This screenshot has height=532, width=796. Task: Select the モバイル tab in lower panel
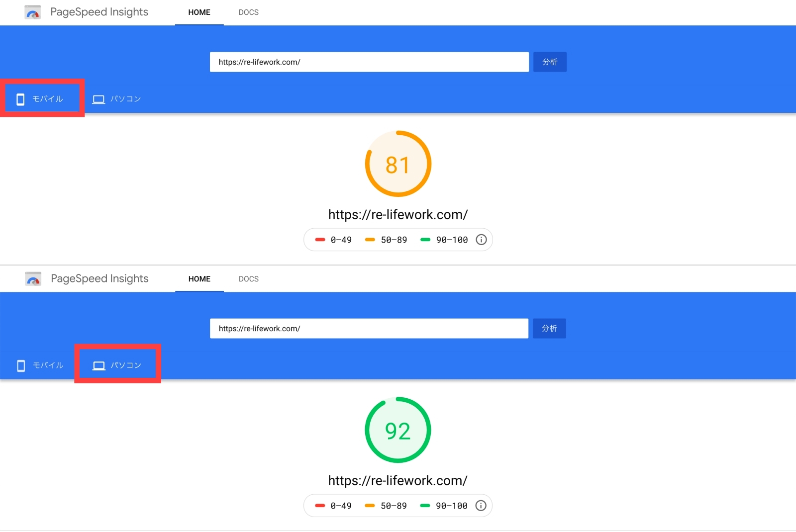pyautogui.click(x=40, y=365)
